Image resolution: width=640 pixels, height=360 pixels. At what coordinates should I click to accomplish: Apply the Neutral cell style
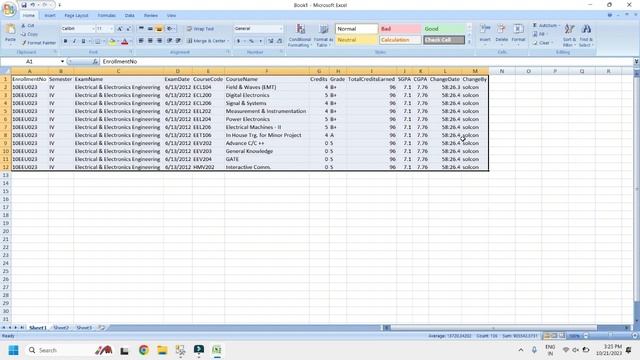coord(356,40)
